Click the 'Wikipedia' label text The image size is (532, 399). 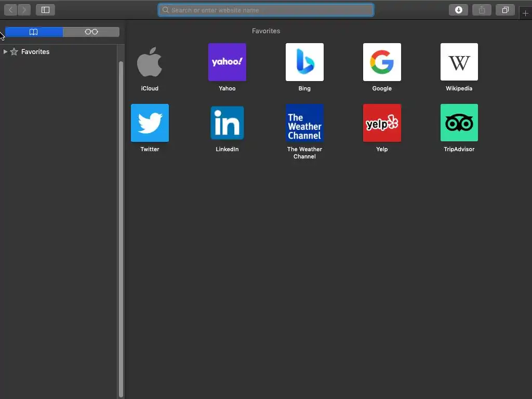(459, 88)
